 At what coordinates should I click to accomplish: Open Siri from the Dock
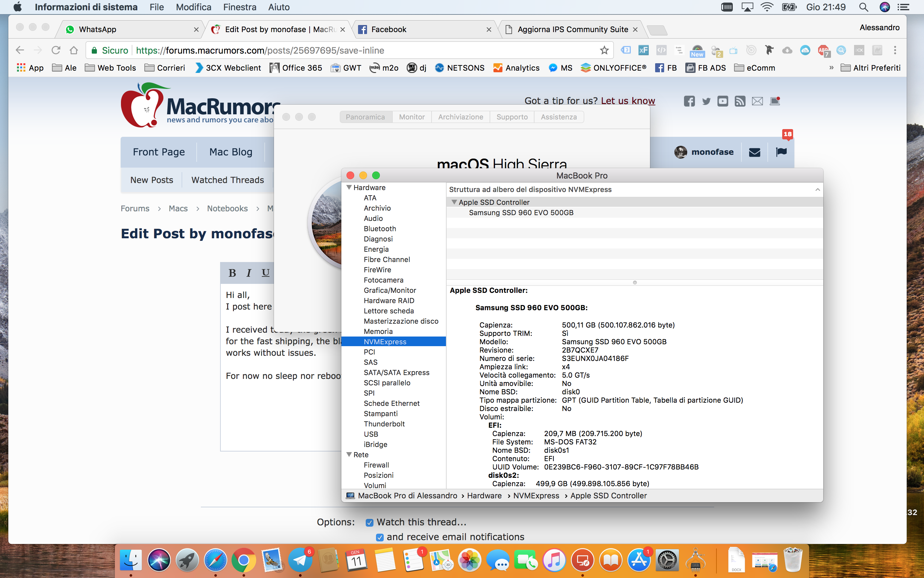159,560
